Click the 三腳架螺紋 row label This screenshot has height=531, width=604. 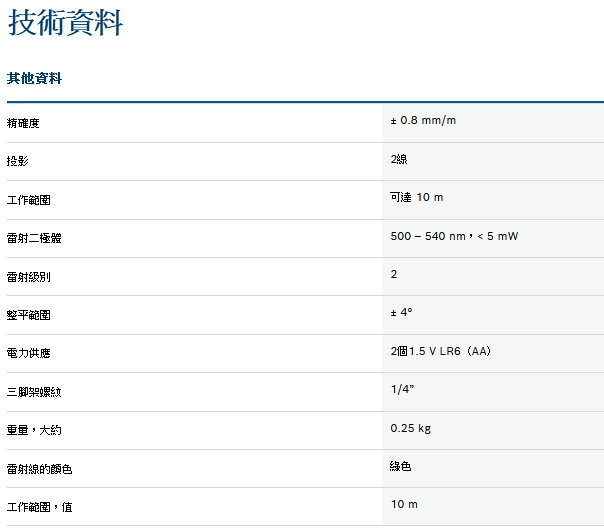pyautogui.click(x=34, y=392)
